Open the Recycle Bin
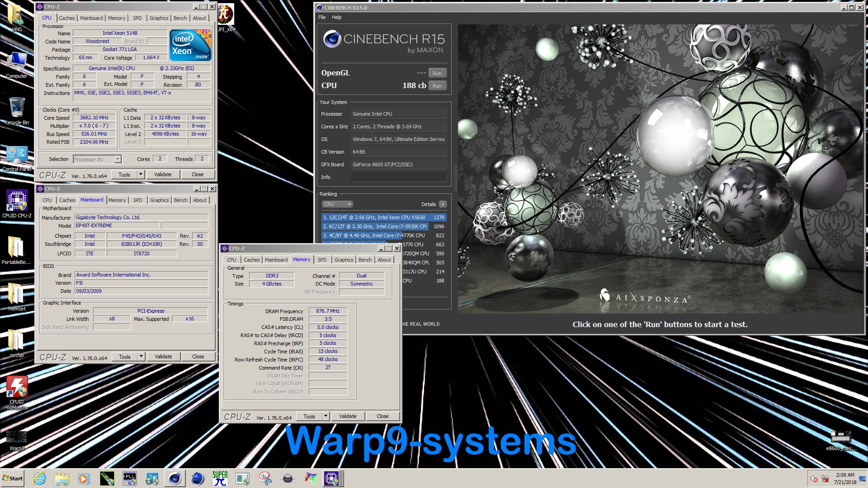This screenshot has height=488, width=868. [x=16, y=111]
